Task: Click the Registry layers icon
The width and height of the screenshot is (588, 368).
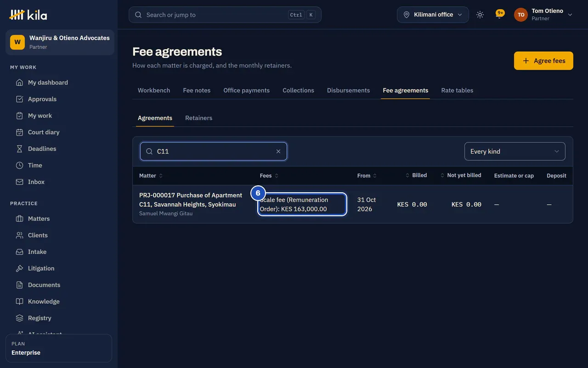Action: tap(19, 318)
